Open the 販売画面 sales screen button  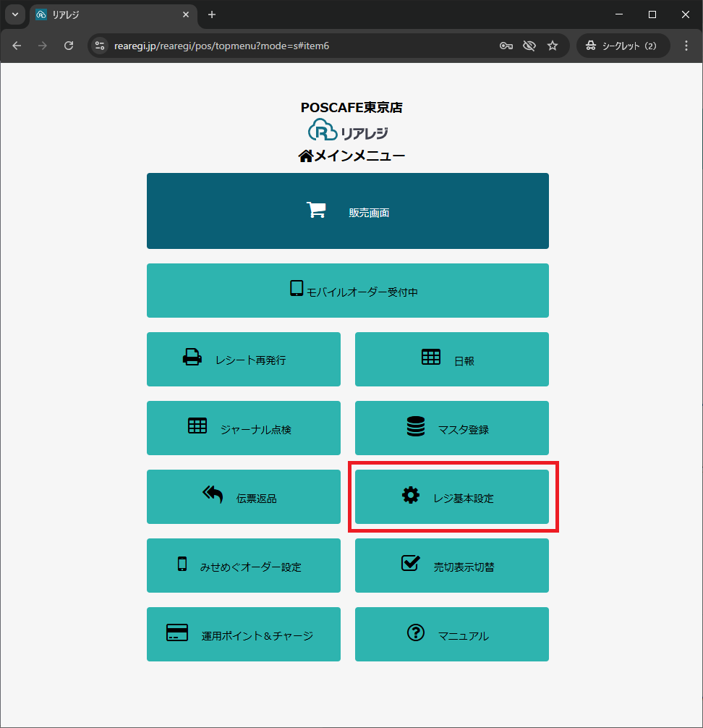click(348, 211)
